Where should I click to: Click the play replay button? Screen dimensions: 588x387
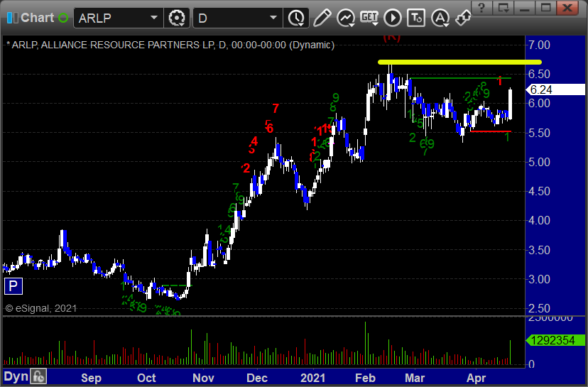click(393, 18)
